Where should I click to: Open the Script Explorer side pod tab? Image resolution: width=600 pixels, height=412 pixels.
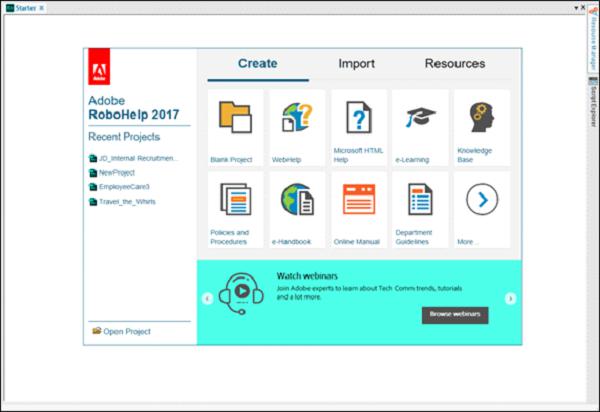593,102
